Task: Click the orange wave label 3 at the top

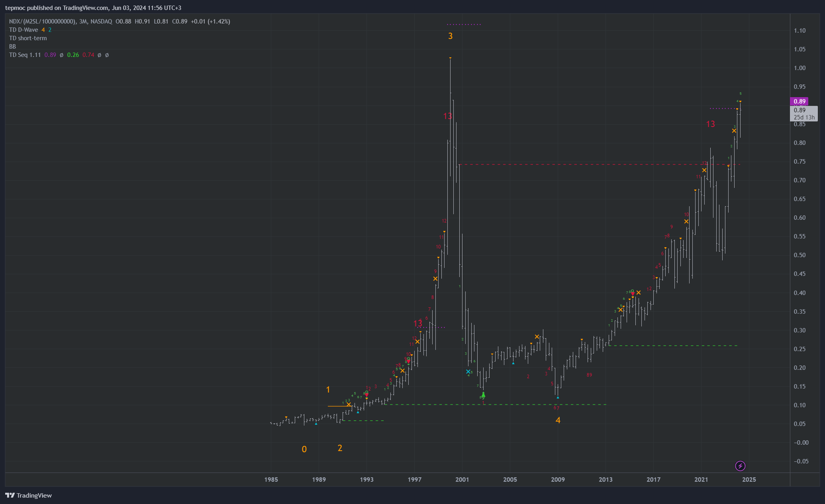Action: [450, 36]
